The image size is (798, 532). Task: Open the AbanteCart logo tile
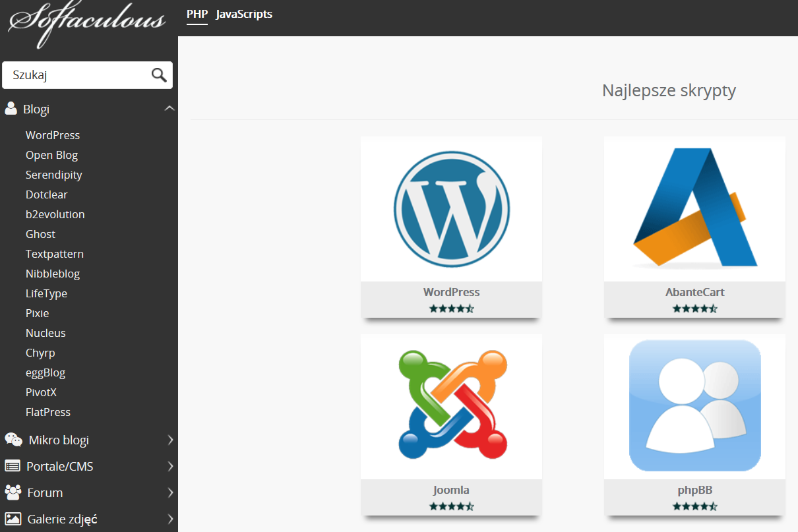pos(694,208)
